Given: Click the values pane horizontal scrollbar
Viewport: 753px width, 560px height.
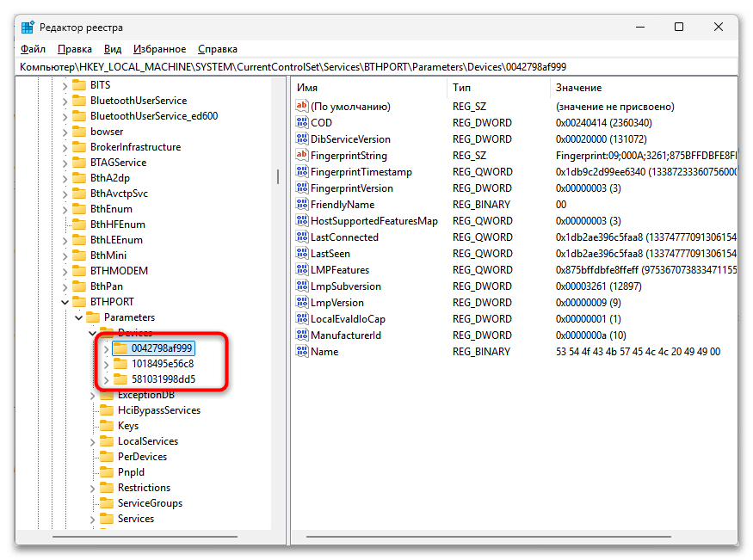Looking at the screenshot, I should tap(489, 537).
